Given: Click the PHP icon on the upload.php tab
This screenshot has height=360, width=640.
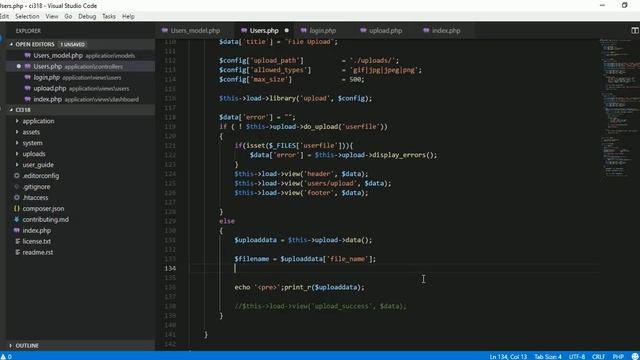Looking at the screenshot, I should click(363, 31).
